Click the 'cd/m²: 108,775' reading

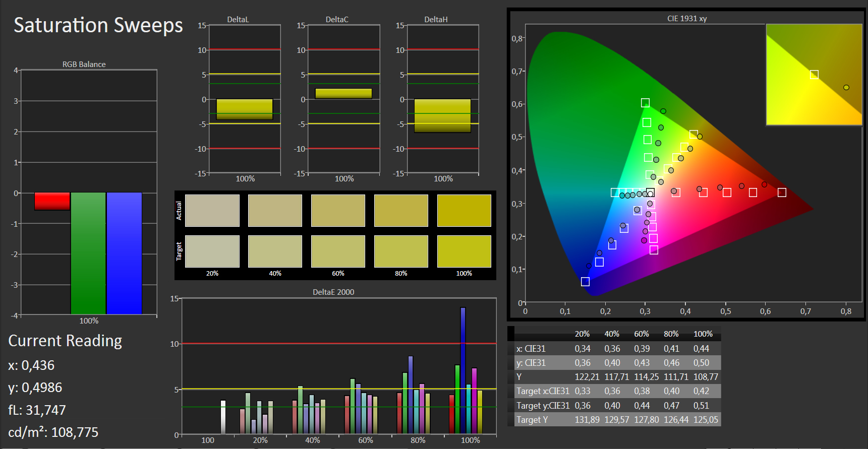[53, 432]
